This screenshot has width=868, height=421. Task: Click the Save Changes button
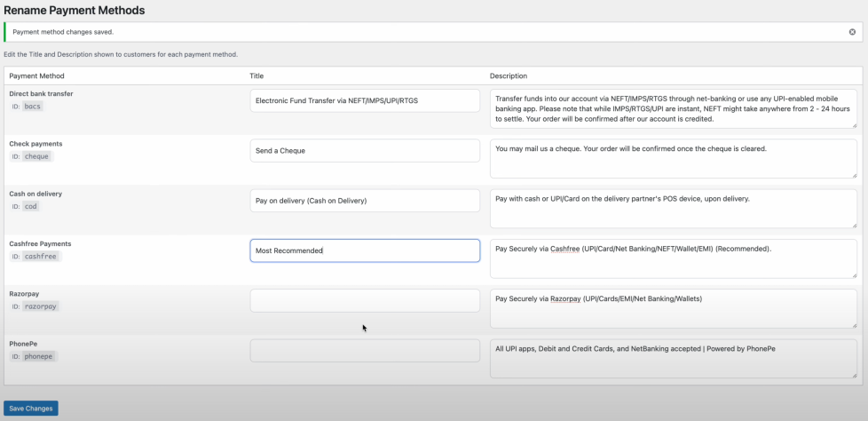31,409
